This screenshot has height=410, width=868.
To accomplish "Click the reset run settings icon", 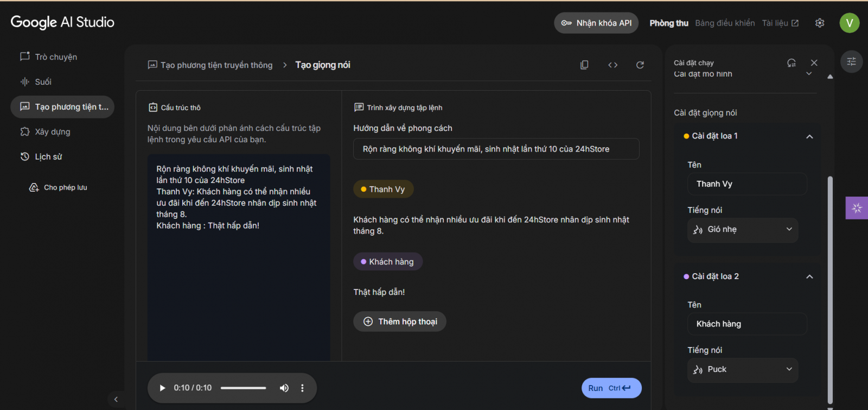I will [x=792, y=63].
